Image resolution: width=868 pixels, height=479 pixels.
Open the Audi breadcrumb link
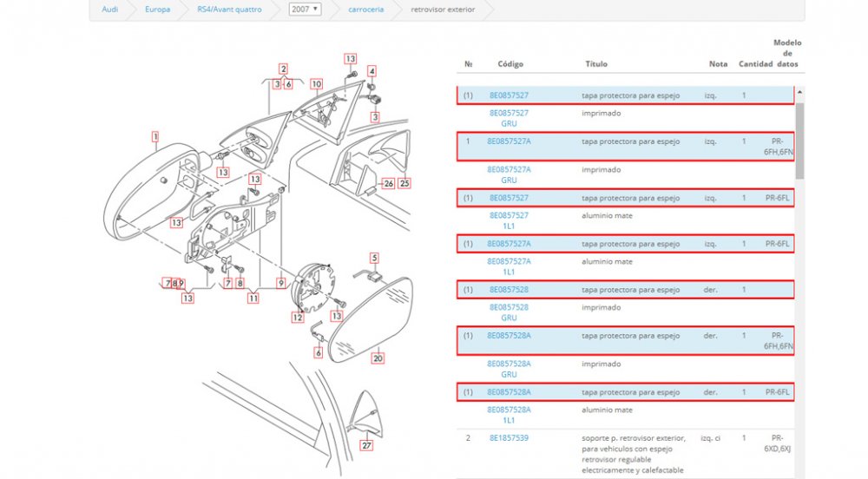(109, 10)
